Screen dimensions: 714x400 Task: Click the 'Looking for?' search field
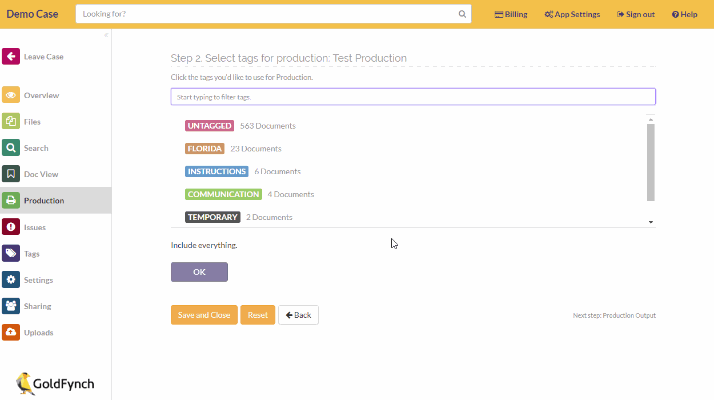click(x=273, y=14)
